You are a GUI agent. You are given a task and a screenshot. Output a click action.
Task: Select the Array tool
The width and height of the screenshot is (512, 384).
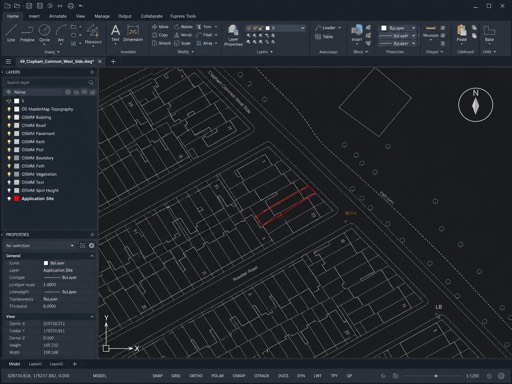[204, 43]
